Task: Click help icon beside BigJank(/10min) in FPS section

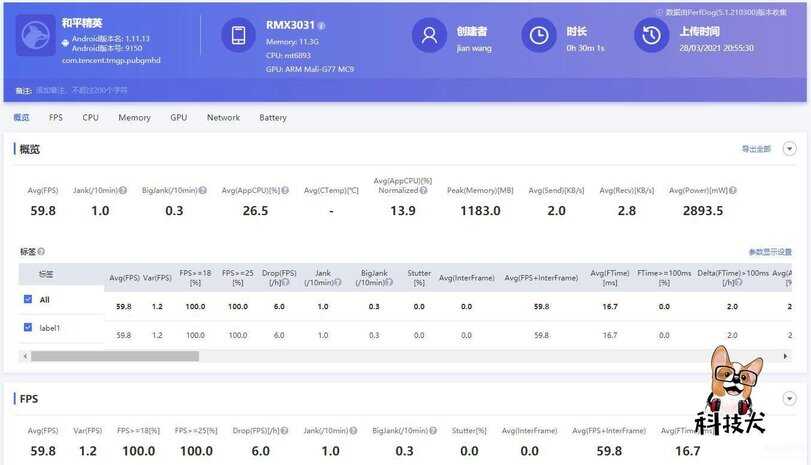Action: pyautogui.click(x=433, y=430)
